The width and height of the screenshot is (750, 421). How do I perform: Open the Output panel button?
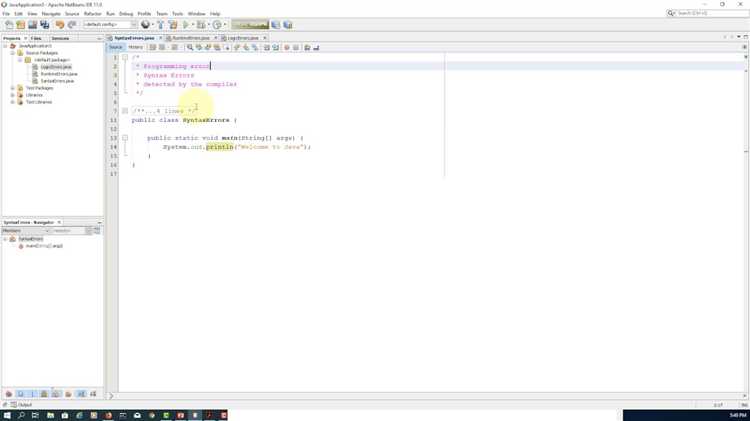(22, 405)
